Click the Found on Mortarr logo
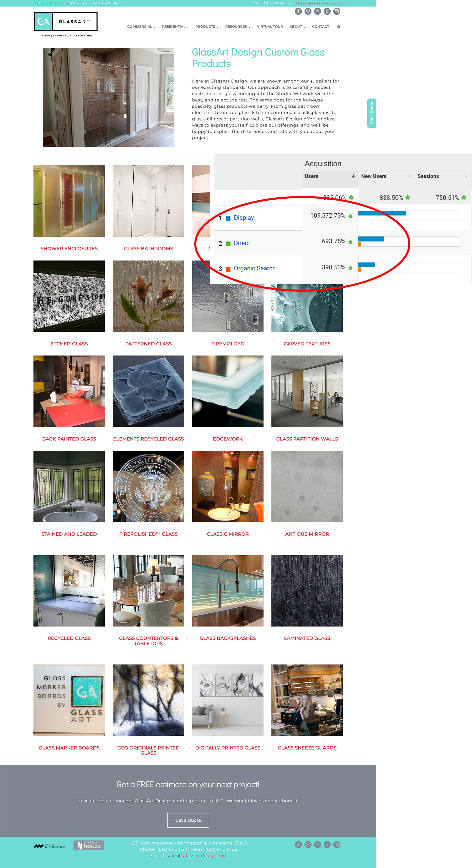The width and height of the screenshot is (472, 868). (x=50, y=846)
